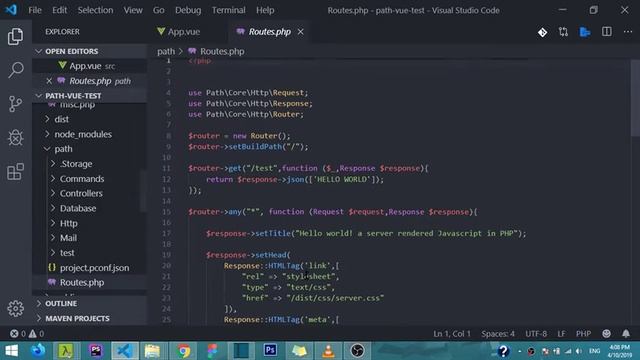Click the path breadcrumb segment
This screenshot has height=360, width=640.
[166, 51]
